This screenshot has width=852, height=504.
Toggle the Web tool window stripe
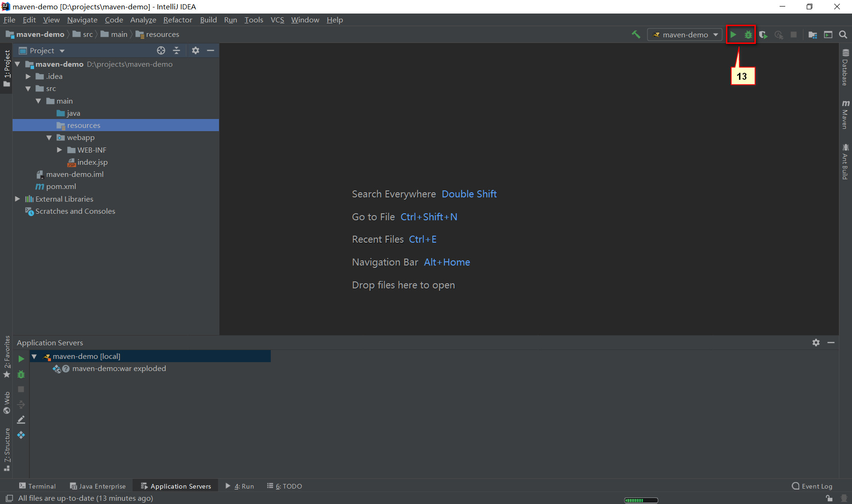coord(7,402)
